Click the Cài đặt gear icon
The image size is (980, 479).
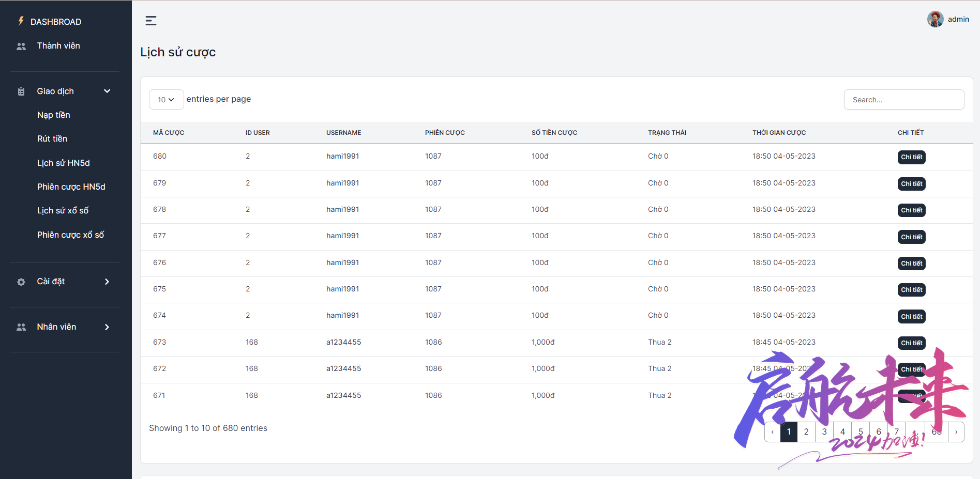(x=21, y=282)
